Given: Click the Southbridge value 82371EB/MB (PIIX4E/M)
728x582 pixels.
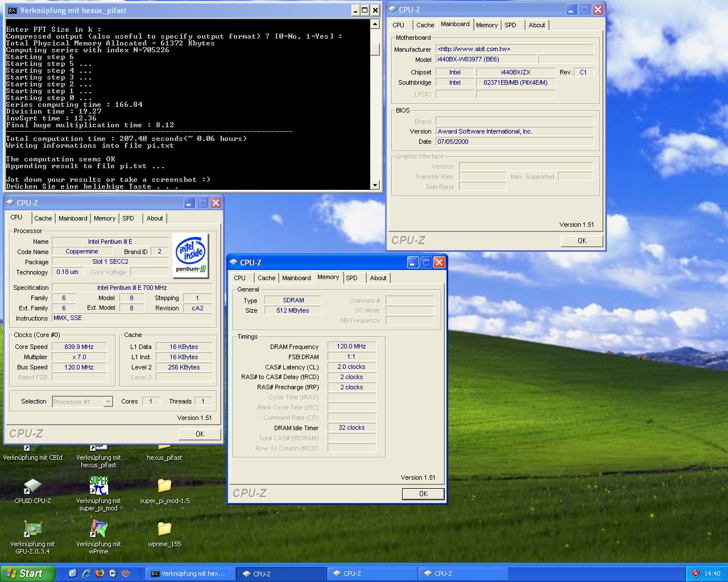Looking at the screenshot, I should pyautogui.click(x=515, y=82).
